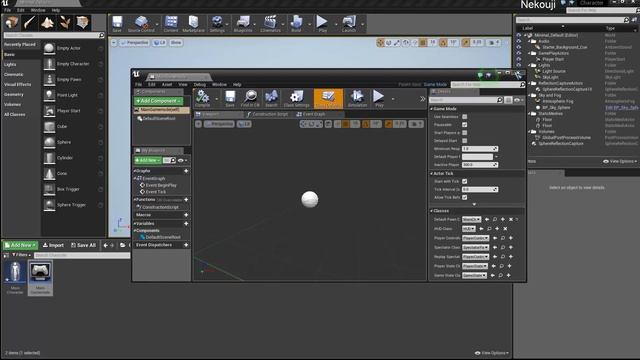This screenshot has height=360, width=640.
Task: Click Find in CB in Blueprint toolbar
Action: coord(250,99)
